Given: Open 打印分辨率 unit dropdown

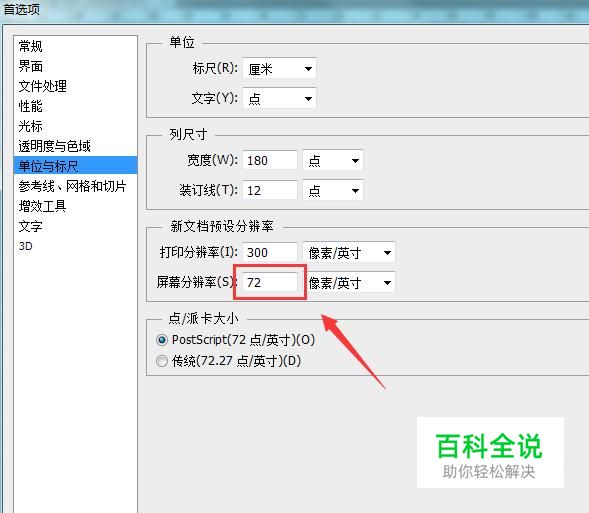Looking at the screenshot, I should (349, 253).
